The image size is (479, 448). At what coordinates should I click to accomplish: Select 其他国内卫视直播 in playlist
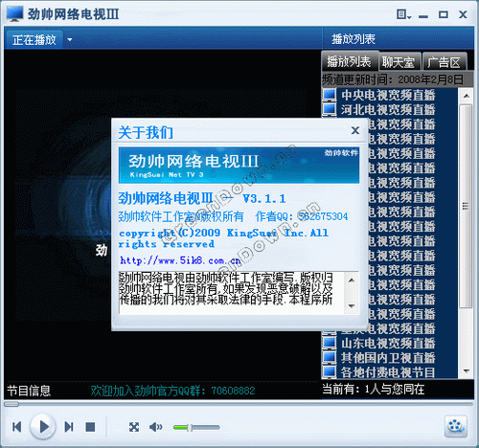click(x=388, y=358)
